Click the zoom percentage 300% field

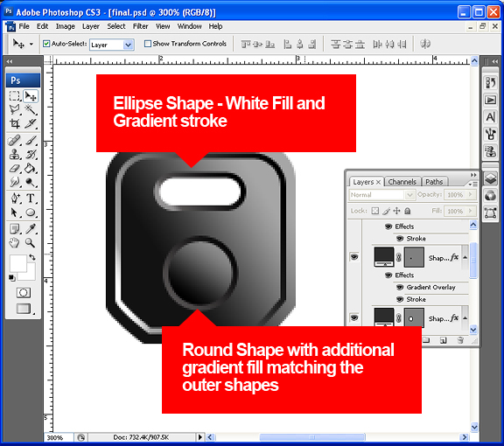(59, 437)
